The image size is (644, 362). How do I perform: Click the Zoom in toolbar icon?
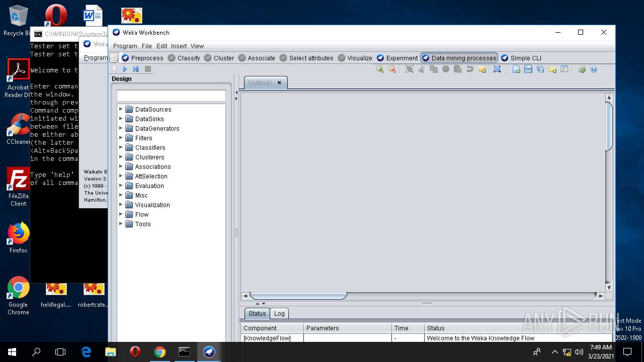380,69
